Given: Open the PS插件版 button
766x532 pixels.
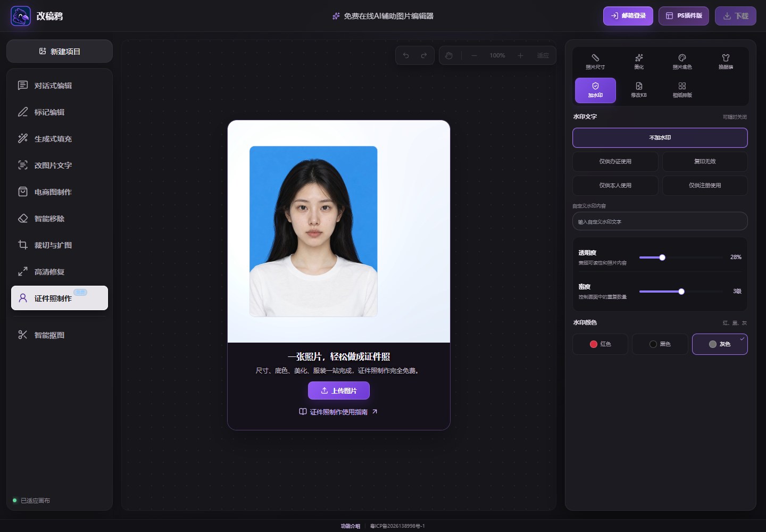Looking at the screenshot, I should pos(684,16).
